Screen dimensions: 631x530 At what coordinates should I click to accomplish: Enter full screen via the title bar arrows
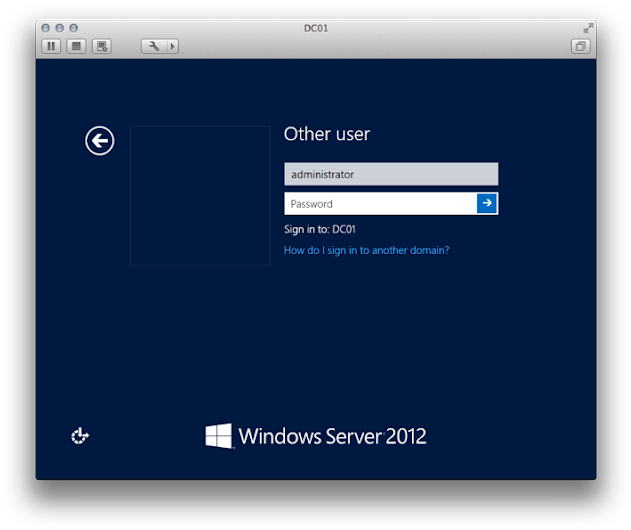coord(588,28)
